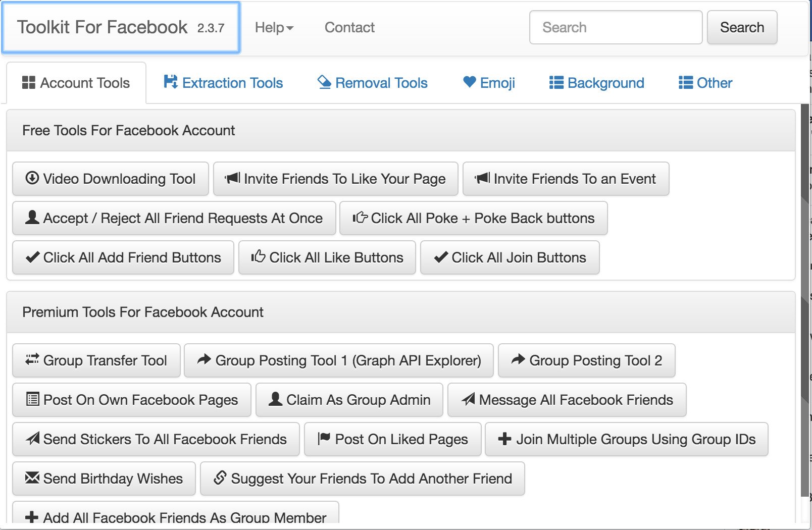Focus the Search input field

(x=616, y=27)
